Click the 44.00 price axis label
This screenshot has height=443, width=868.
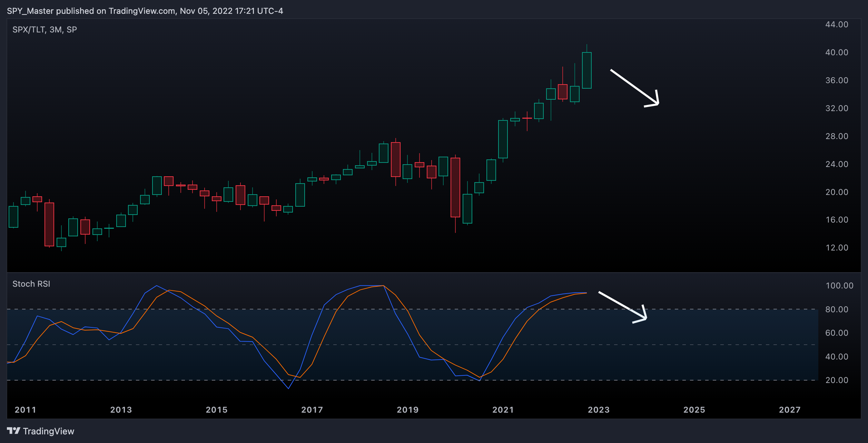pos(837,24)
